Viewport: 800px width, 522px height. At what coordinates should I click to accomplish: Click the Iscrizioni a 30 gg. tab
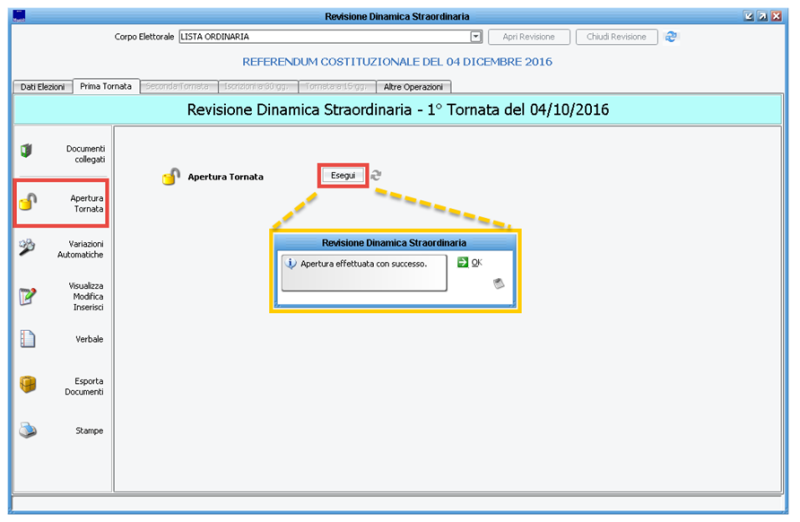(257, 87)
